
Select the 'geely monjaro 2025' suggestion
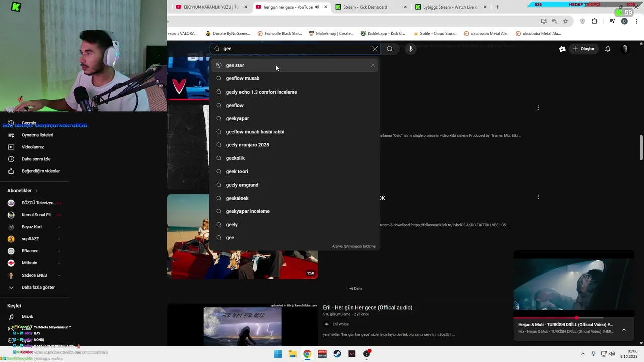pos(295,145)
